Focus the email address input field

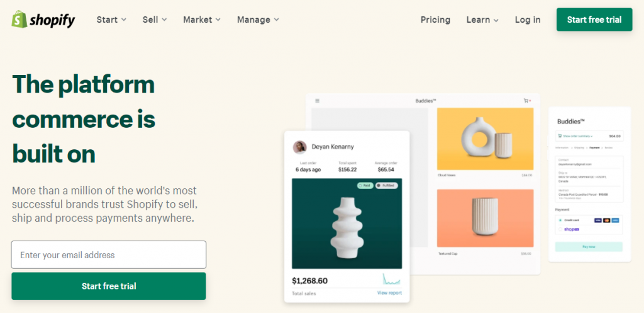pos(109,254)
